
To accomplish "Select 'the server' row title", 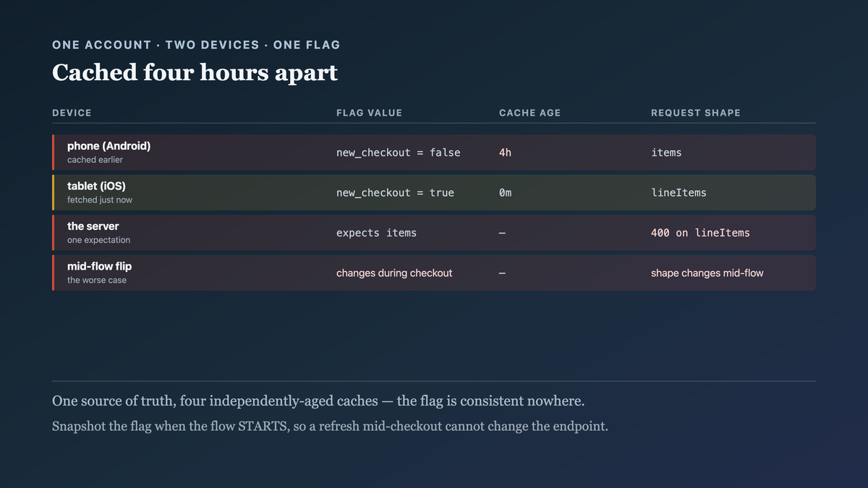I will (93, 226).
